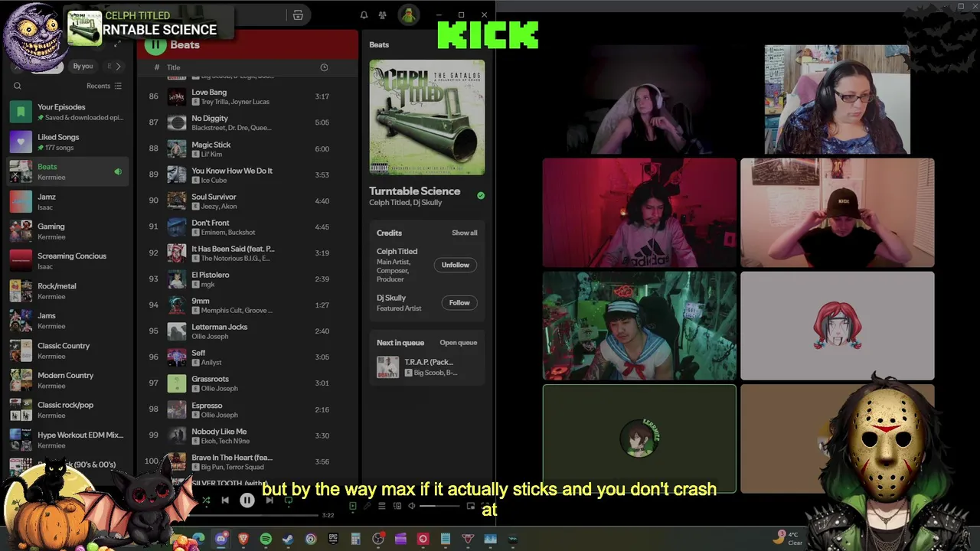Sort tracks by Title column header
Screen dimensions: 980x551
point(174,67)
